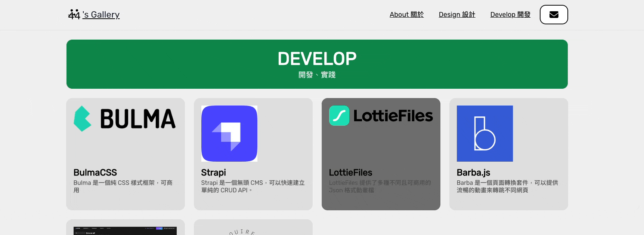Click the 44's Gallery site logo
This screenshot has width=644, height=235.
coord(94,15)
